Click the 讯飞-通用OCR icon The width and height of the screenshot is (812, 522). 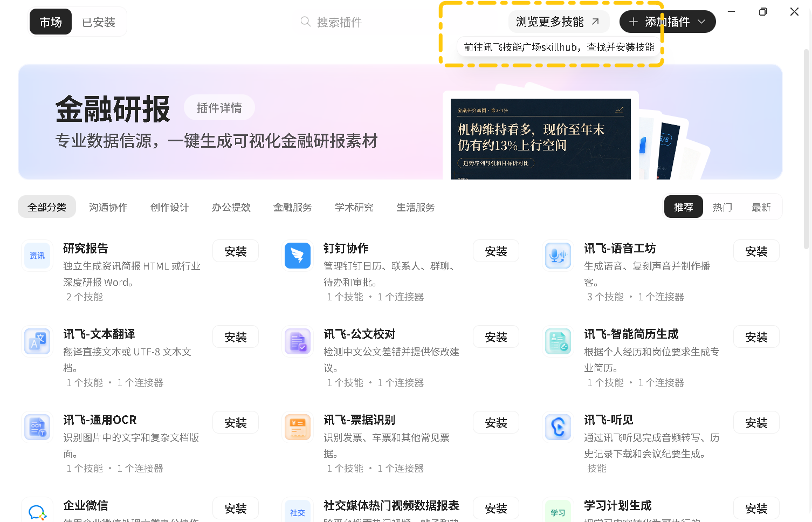pos(37,427)
